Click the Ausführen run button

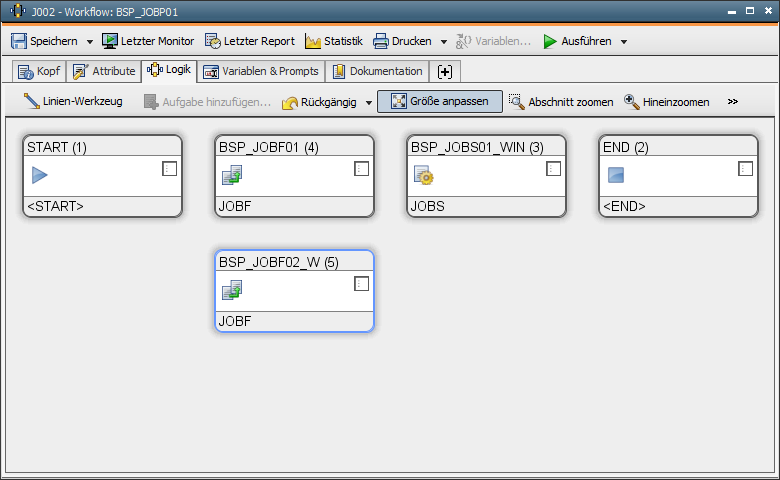pos(571,41)
